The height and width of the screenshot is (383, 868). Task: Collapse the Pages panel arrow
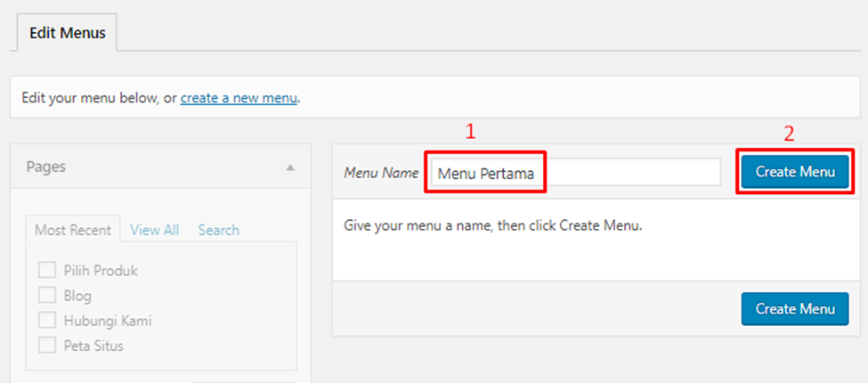(290, 167)
